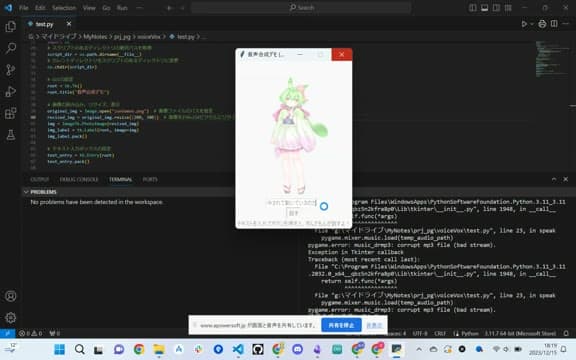Open the notifications bell in status bar
576x360 pixels.
pos(566,333)
